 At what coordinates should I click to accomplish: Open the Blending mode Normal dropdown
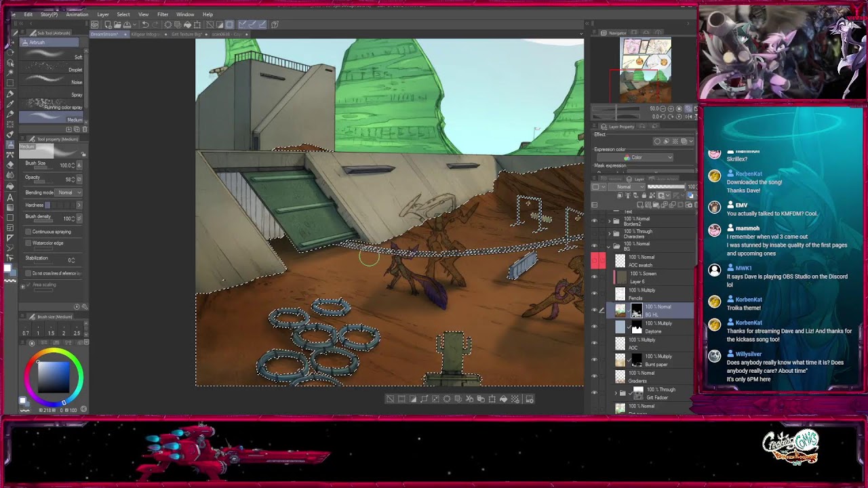click(70, 192)
